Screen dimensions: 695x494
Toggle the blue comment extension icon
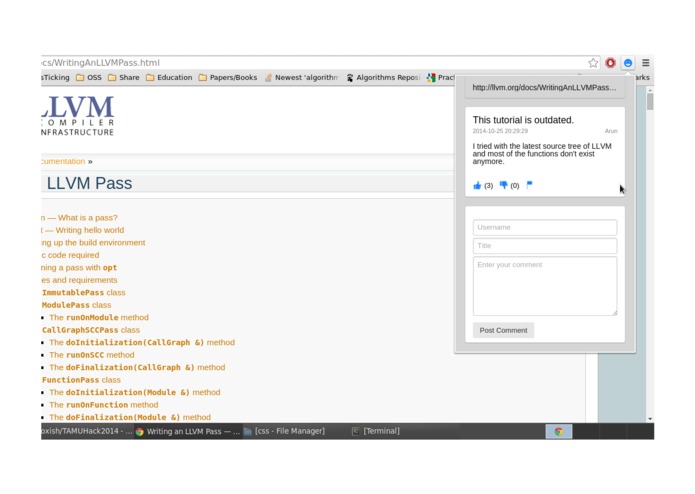click(x=628, y=63)
